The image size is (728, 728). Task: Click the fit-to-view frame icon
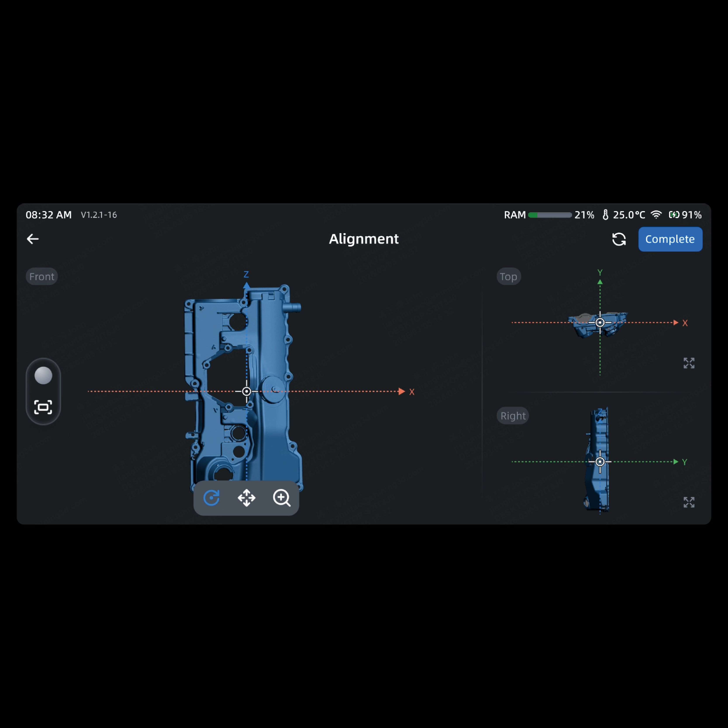[x=43, y=407]
